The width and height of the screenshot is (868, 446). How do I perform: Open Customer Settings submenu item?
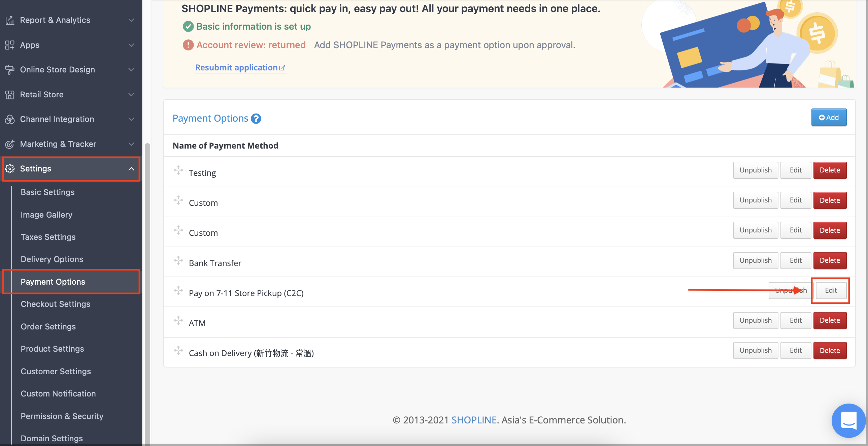56,372
